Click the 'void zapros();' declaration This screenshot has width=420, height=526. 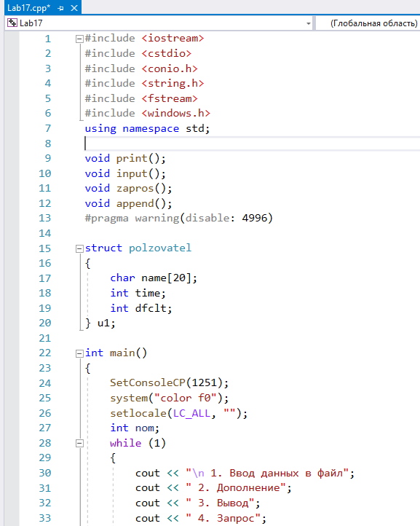[x=128, y=189]
